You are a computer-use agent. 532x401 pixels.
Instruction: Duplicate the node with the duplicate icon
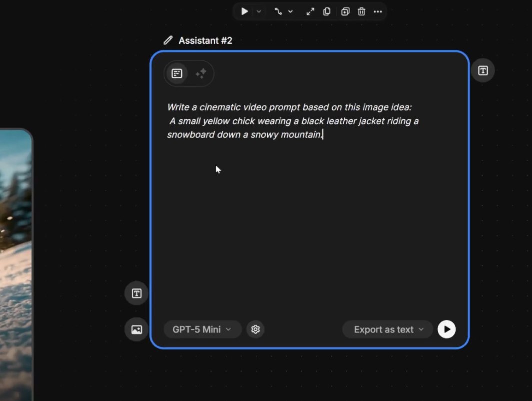point(345,11)
